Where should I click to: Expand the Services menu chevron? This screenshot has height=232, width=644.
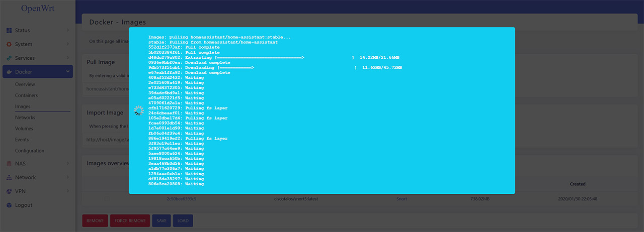click(x=67, y=58)
